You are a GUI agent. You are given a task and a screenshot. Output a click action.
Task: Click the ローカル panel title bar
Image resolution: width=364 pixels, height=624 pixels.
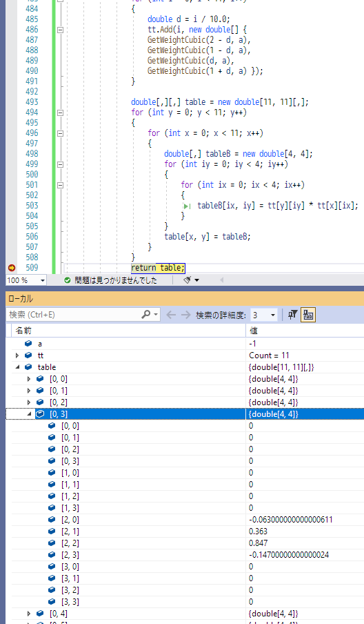[185, 298]
